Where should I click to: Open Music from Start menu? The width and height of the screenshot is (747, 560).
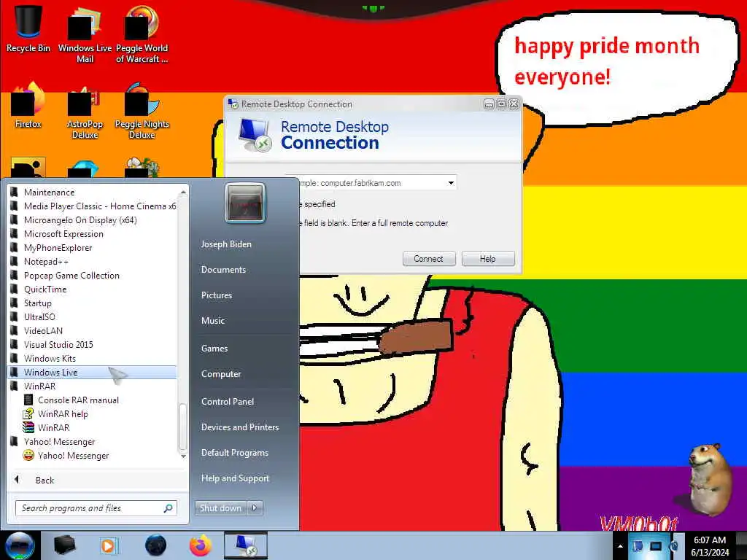tap(213, 321)
